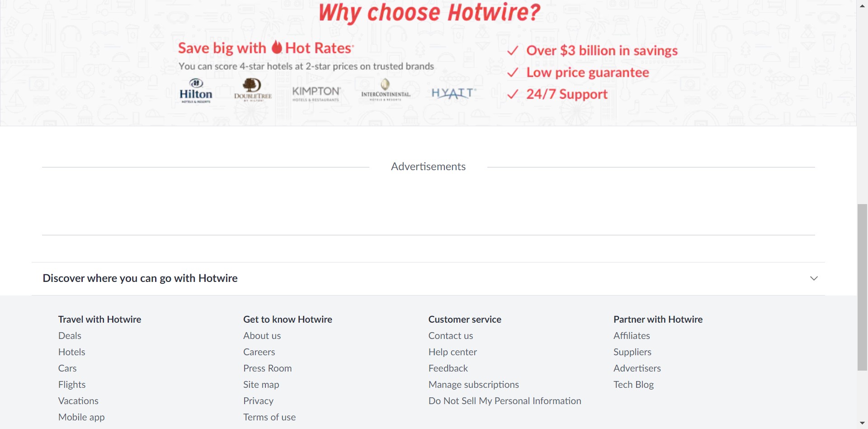Click checkmark beside 24/7 Support
Screen dimensions: 868x429
click(x=513, y=94)
